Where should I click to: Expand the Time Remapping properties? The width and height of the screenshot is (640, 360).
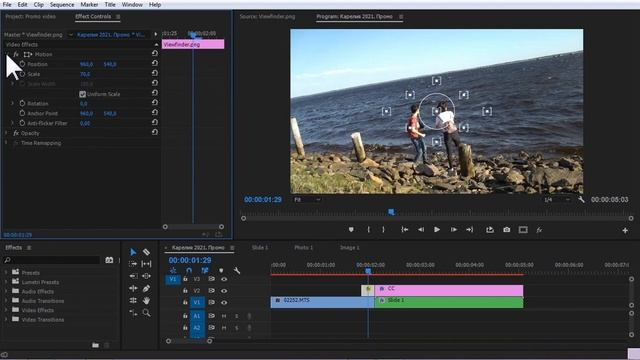(x=6, y=143)
